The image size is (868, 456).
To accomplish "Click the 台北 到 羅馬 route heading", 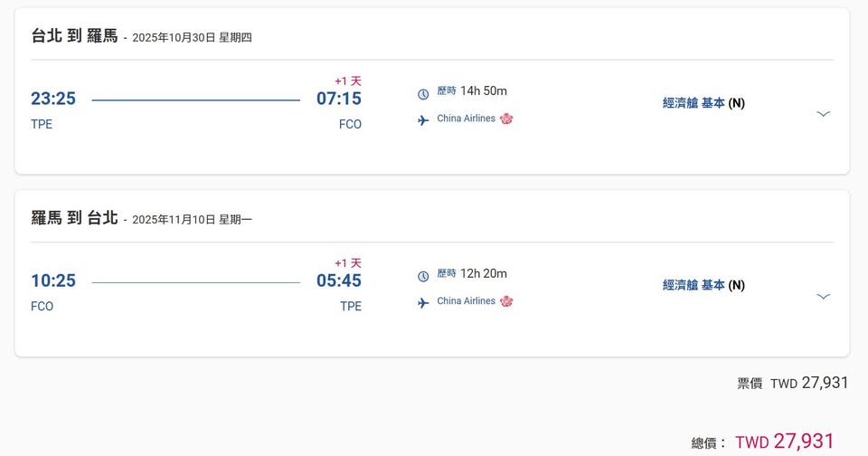I will [x=74, y=36].
